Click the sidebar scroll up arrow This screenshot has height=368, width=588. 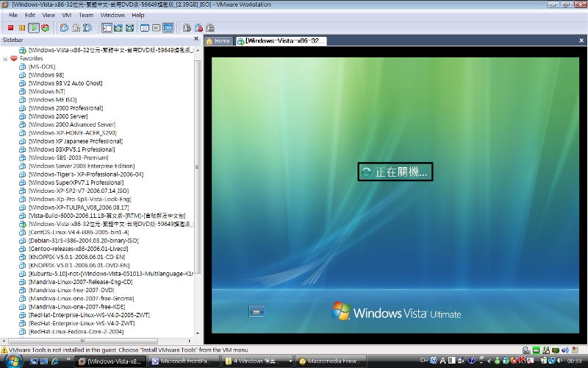click(x=197, y=50)
